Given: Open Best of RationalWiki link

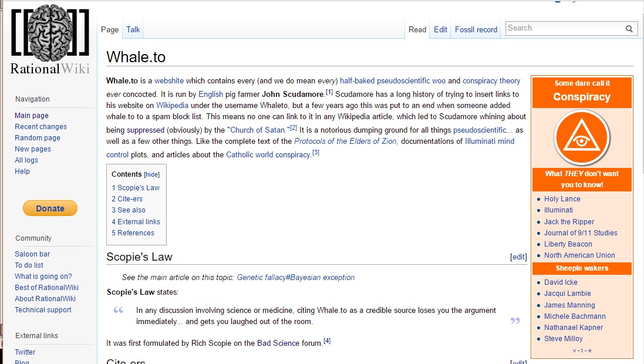Looking at the screenshot, I should point(46,287).
